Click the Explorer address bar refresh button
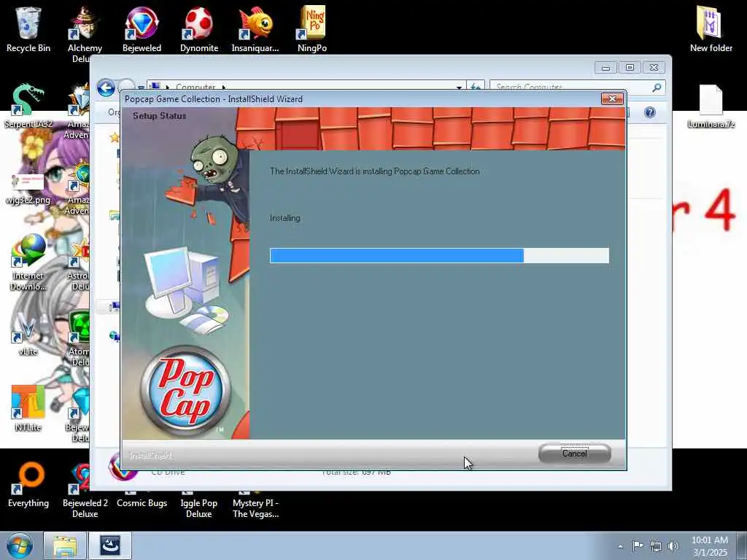Viewport: 747px width, 560px height. pos(476,87)
